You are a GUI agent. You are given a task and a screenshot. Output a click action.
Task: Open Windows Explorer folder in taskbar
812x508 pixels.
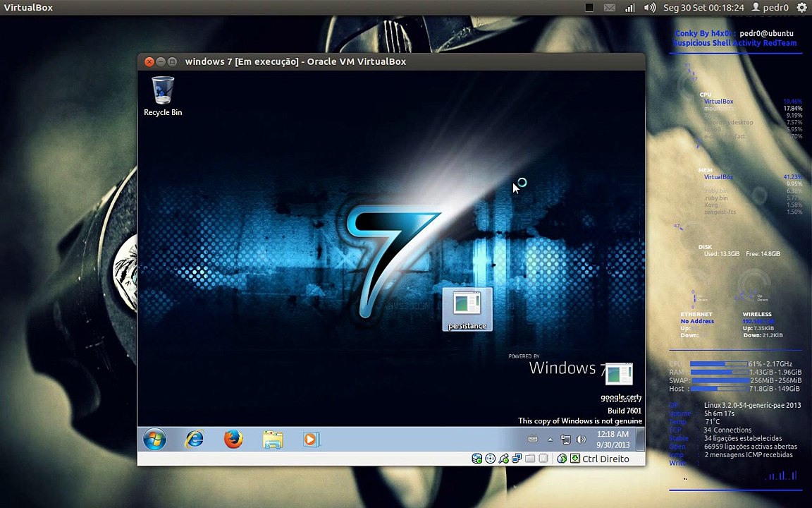click(272, 440)
